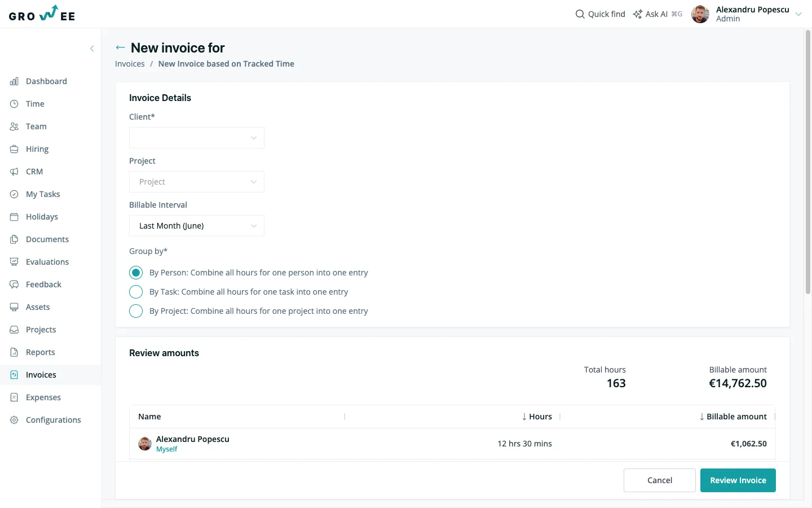Click the €1,062.50 amount cell
Image resolution: width=812 pixels, height=508 pixels.
tap(749, 444)
